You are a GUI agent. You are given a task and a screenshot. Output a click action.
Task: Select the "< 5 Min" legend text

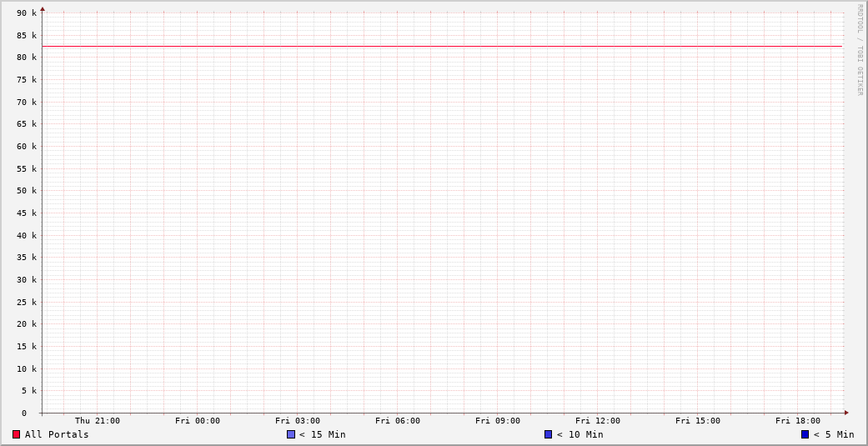pos(834,434)
